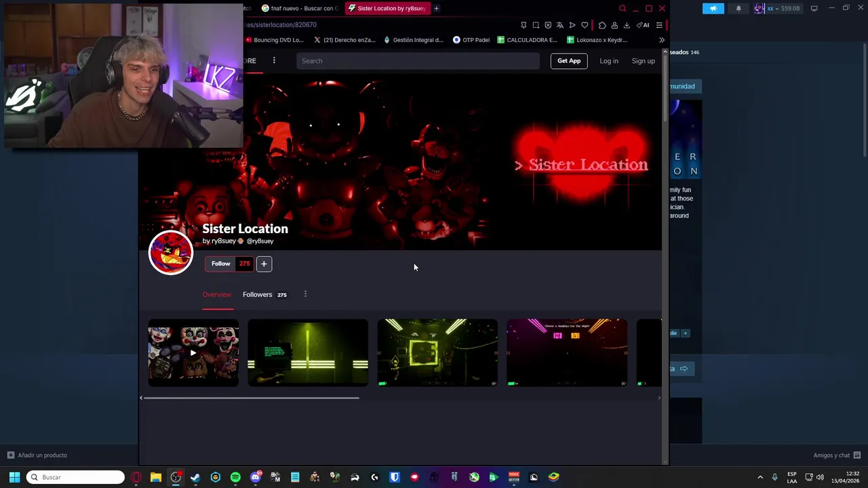Click the ry8suey developer avatar
Viewport: 868px width, 488px height.
171,253
